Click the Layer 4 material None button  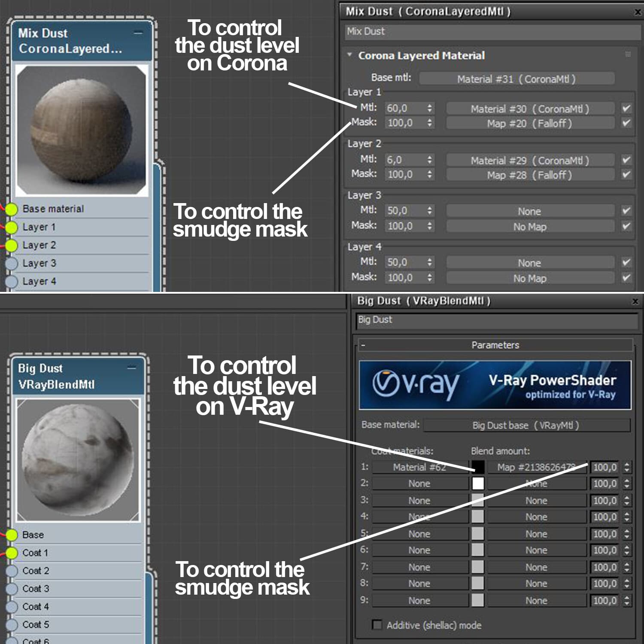[x=530, y=263]
